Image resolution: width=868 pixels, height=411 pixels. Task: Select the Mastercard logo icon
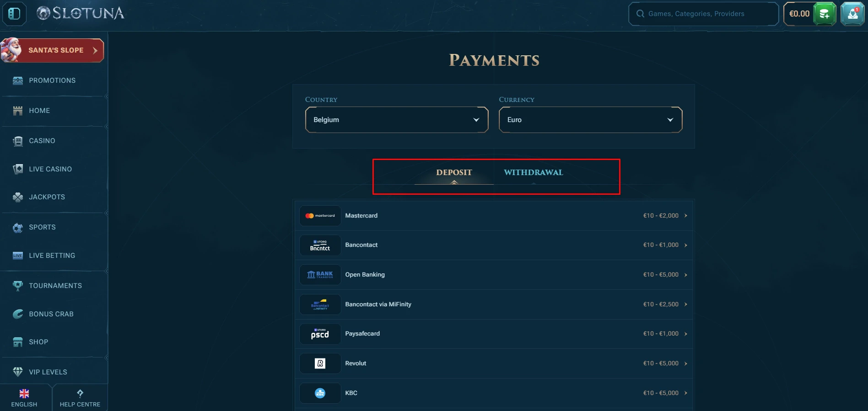pos(320,216)
